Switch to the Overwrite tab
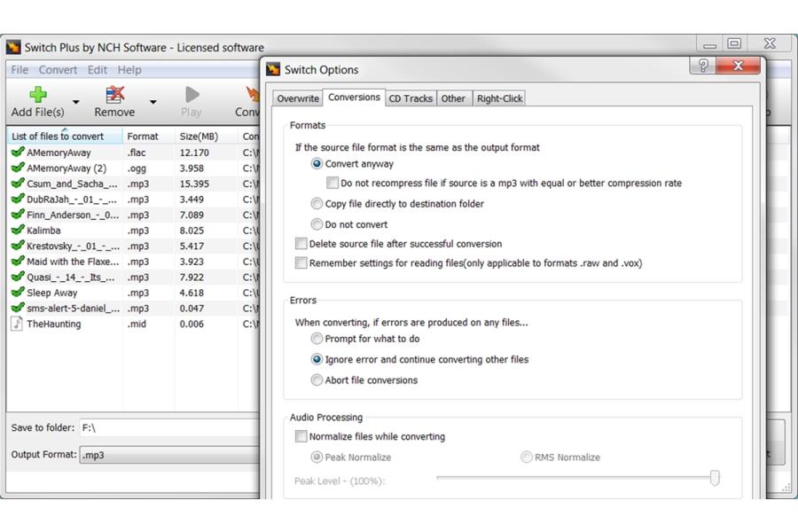This screenshot has height=532, width=798. 298,98
